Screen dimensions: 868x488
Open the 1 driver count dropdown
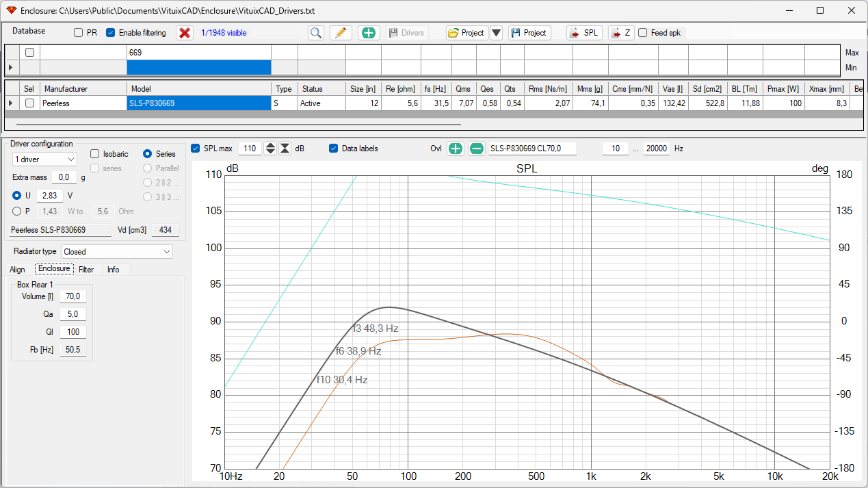pyautogui.click(x=44, y=159)
